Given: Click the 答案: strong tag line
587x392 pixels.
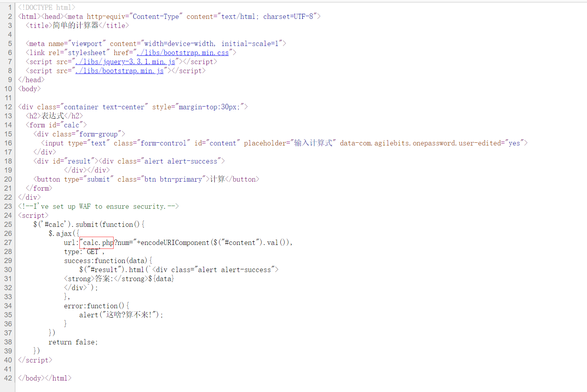Looking at the screenshot, I should point(119,279).
